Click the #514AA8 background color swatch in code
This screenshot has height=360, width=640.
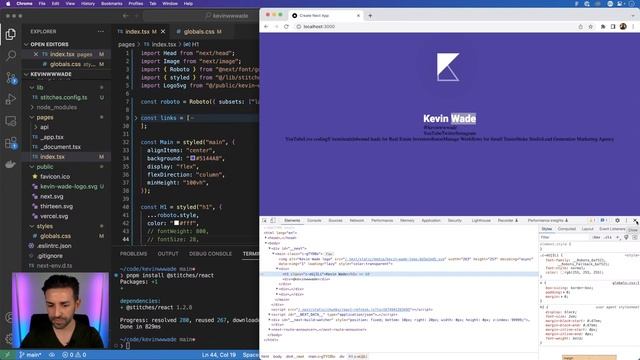point(193,158)
